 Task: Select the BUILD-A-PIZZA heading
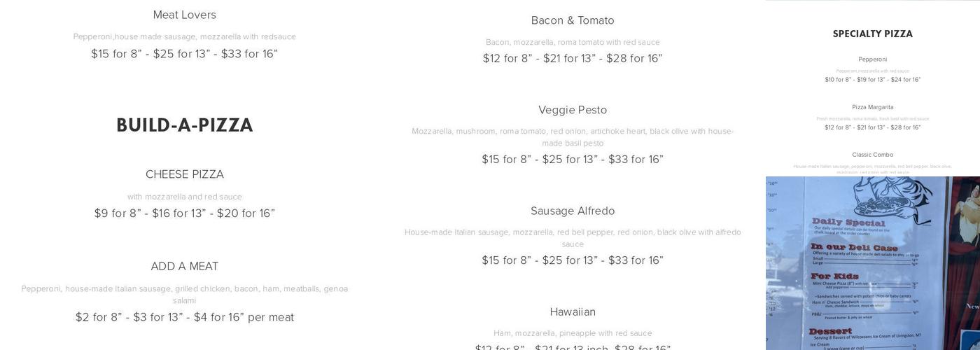pyautogui.click(x=184, y=125)
